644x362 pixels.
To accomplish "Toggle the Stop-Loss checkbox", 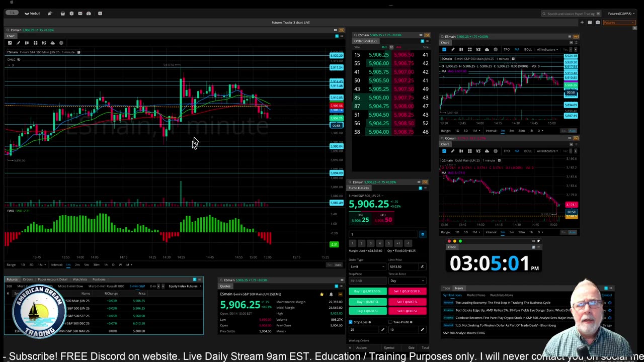I will tap(351, 322).
